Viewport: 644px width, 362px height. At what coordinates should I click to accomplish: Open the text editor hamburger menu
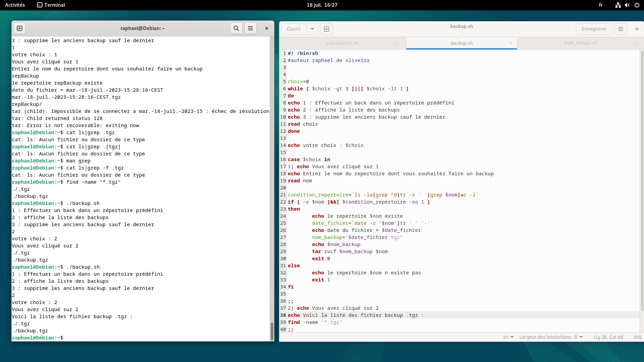click(621, 29)
